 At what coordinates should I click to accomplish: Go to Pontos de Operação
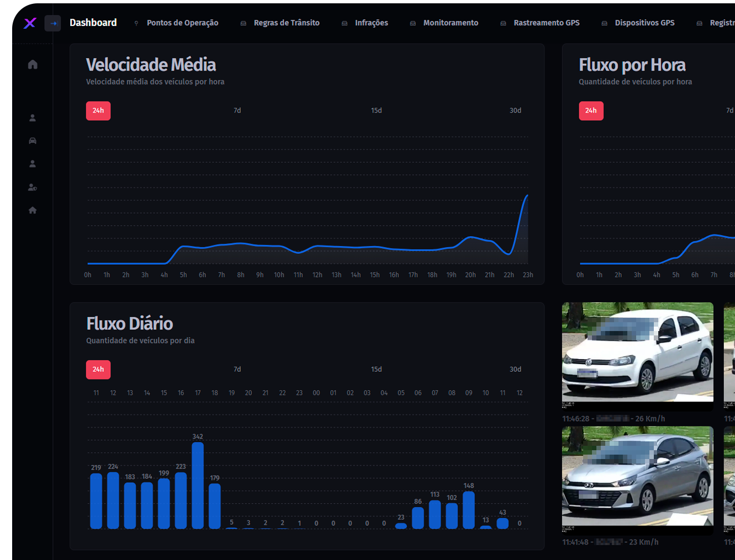pos(182,23)
